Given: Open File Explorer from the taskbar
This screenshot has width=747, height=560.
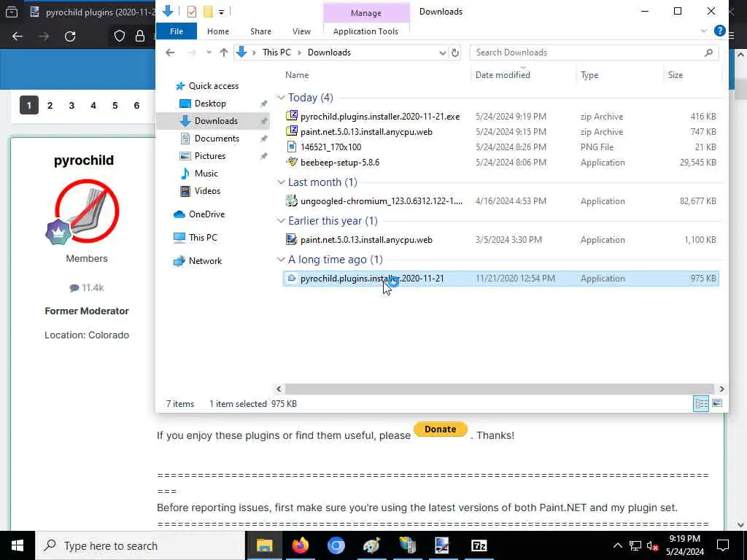Looking at the screenshot, I should click(264, 545).
